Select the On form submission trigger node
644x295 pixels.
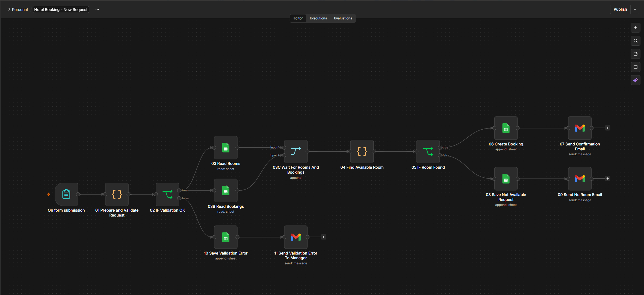click(x=66, y=194)
